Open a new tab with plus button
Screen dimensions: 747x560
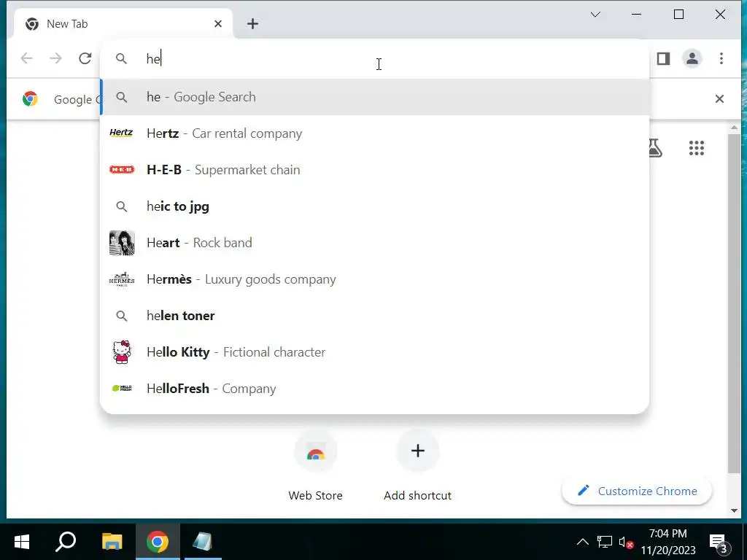tap(252, 24)
